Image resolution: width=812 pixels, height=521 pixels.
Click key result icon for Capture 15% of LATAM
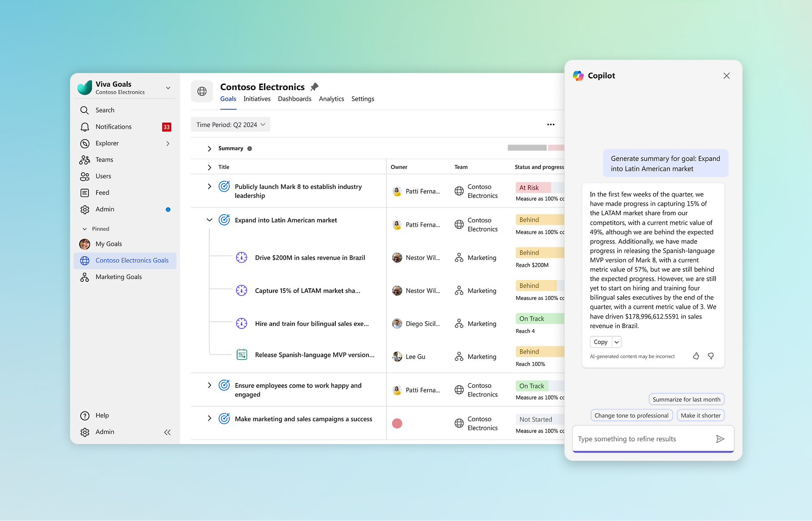pos(242,291)
